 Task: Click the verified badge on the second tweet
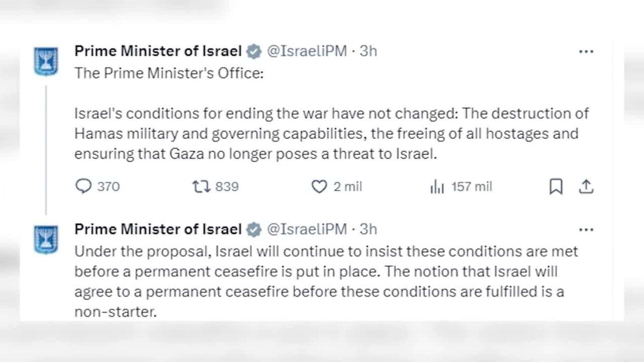coord(254,230)
